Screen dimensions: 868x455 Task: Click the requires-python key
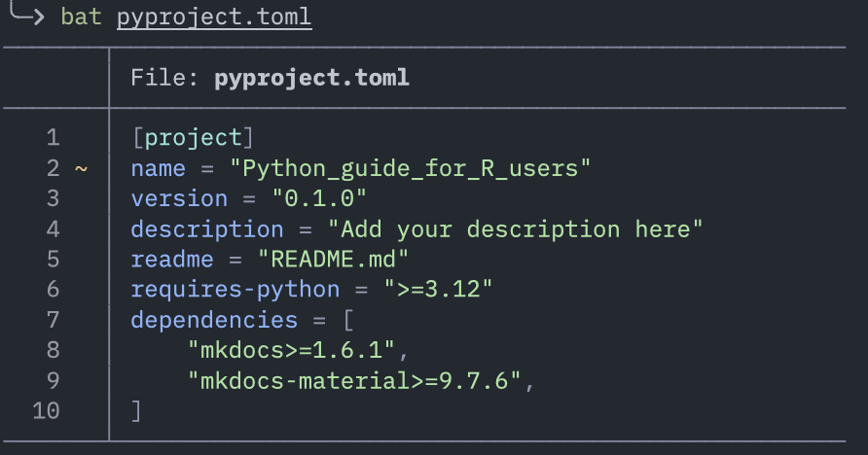[x=235, y=290]
